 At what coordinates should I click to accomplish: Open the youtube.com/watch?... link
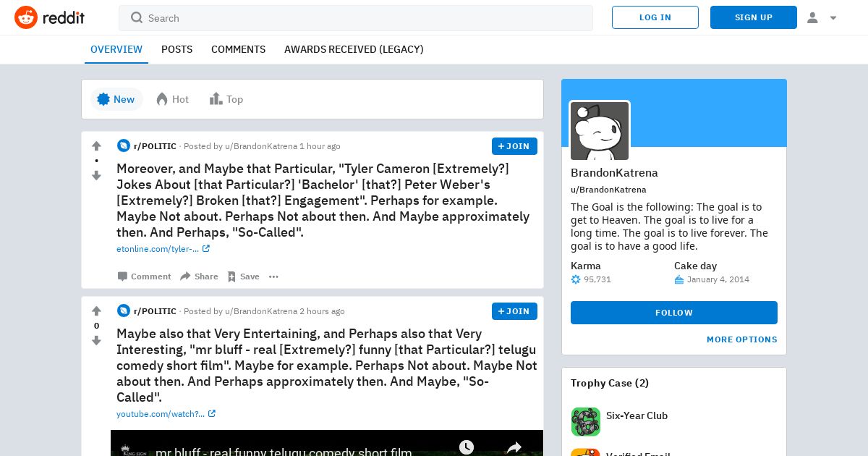tap(166, 414)
